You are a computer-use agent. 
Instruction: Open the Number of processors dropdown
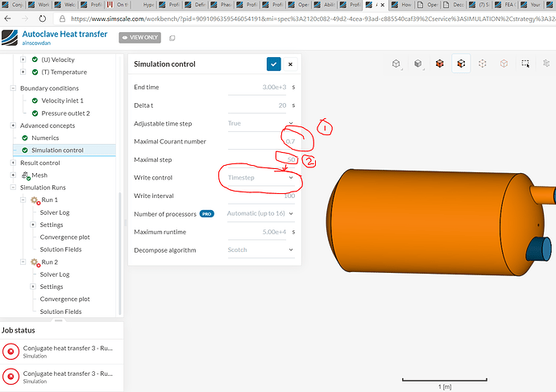[261, 214]
